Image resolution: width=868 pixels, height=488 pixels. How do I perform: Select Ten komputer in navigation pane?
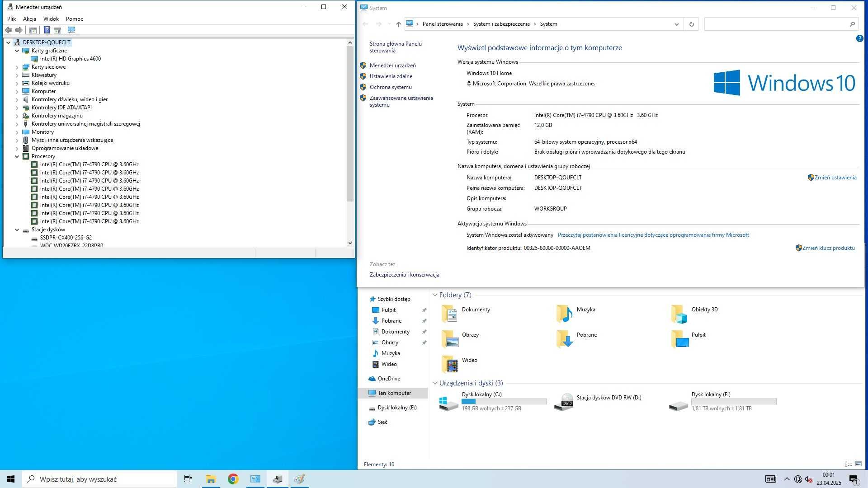pyautogui.click(x=394, y=393)
